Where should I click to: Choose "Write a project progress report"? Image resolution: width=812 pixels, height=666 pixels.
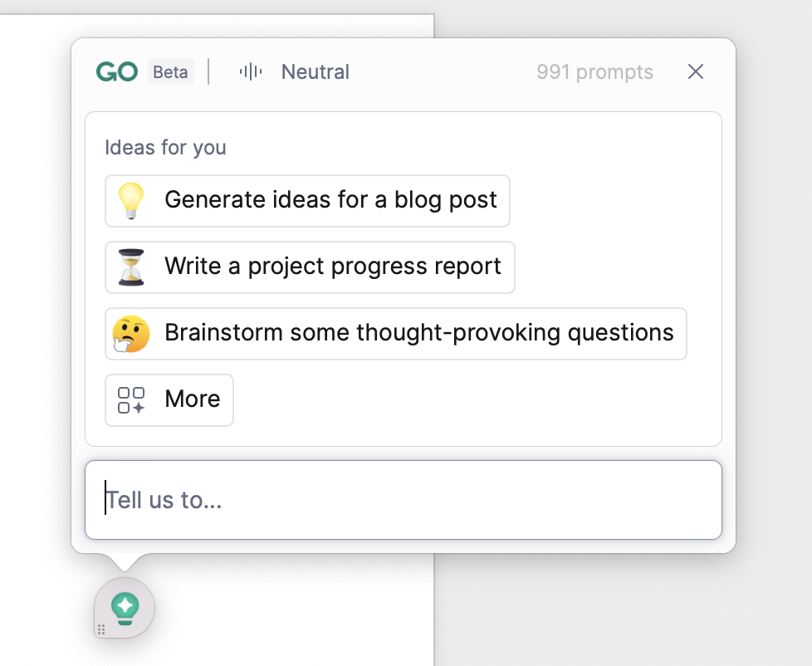pos(332,267)
